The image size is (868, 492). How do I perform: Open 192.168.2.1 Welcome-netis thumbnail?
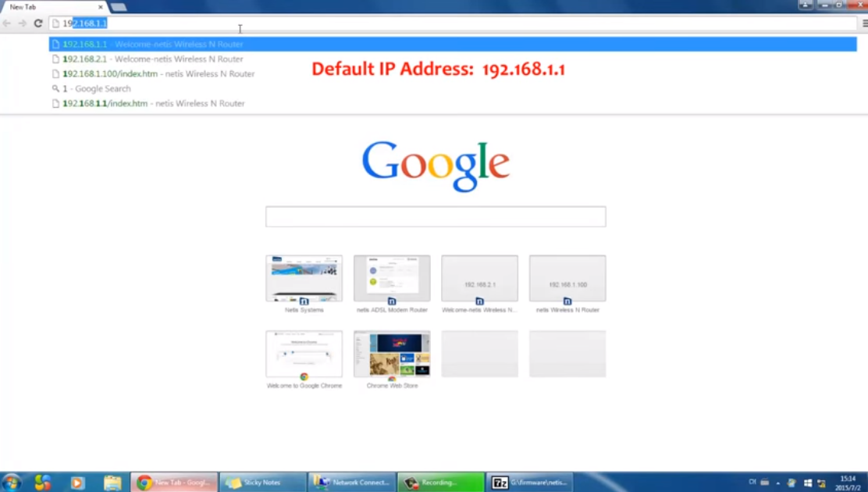pos(479,279)
